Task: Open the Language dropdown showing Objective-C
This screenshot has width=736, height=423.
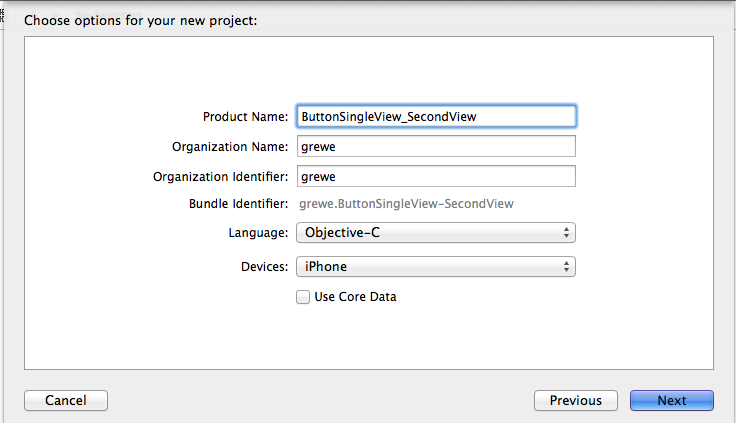Action: (x=435, y=233)
